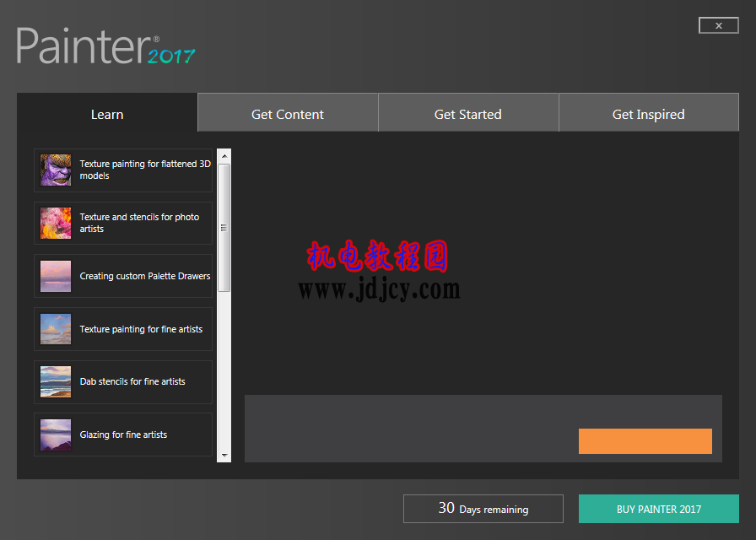Click the 30 Days remaining button
Screen dimensions: 756x540
[483, 509]
